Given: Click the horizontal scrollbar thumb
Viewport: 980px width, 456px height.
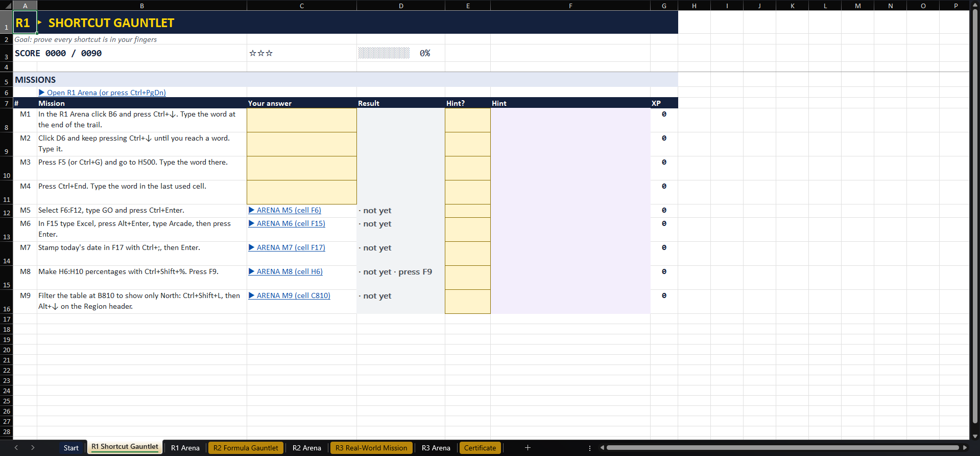Looking at the screenshot, I should (782, 448).
